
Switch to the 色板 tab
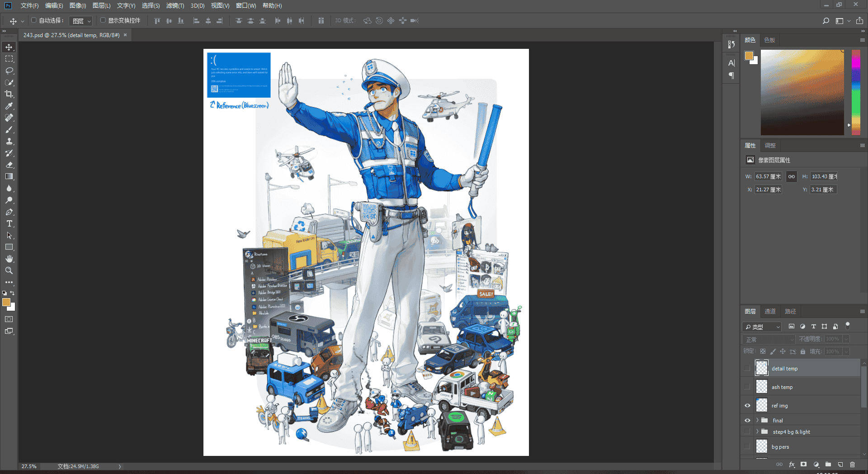pos(770,40)
